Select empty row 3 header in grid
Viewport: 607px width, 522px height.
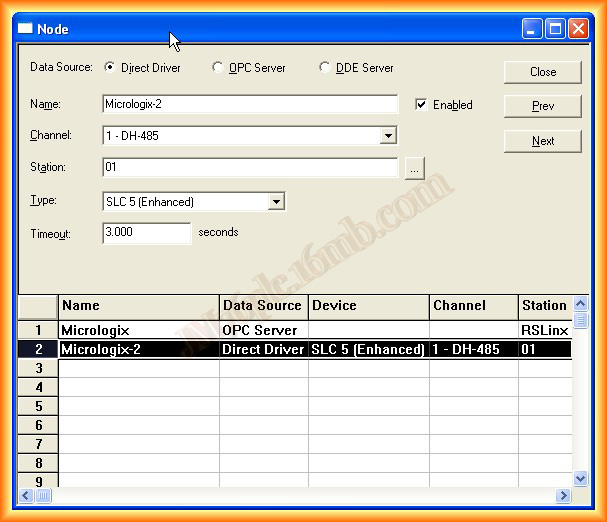(38, 368)
